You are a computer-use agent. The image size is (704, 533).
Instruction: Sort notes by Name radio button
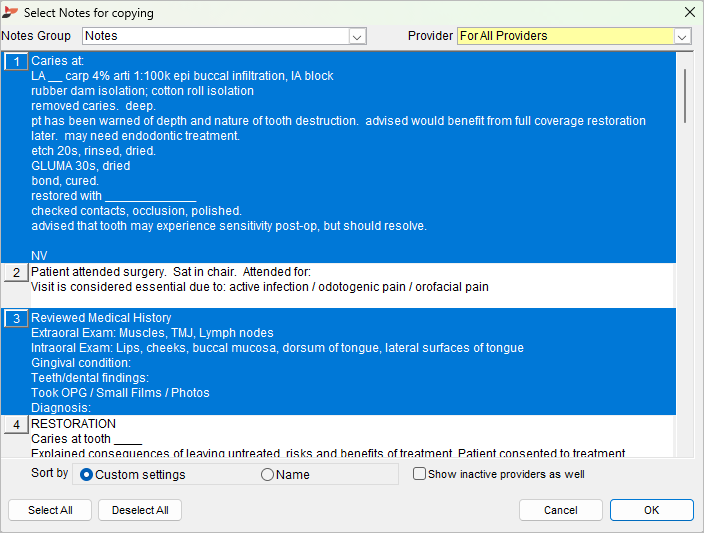[285, 475]
